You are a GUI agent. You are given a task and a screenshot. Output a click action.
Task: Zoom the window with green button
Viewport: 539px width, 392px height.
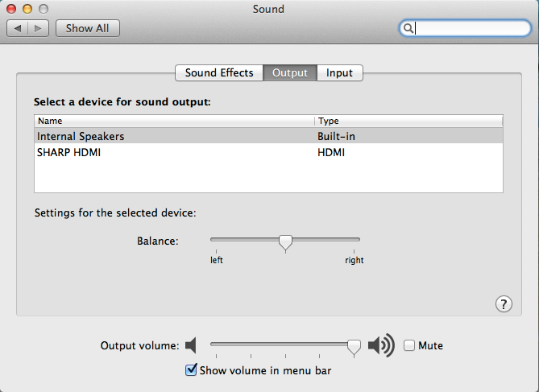coord(44,9)
